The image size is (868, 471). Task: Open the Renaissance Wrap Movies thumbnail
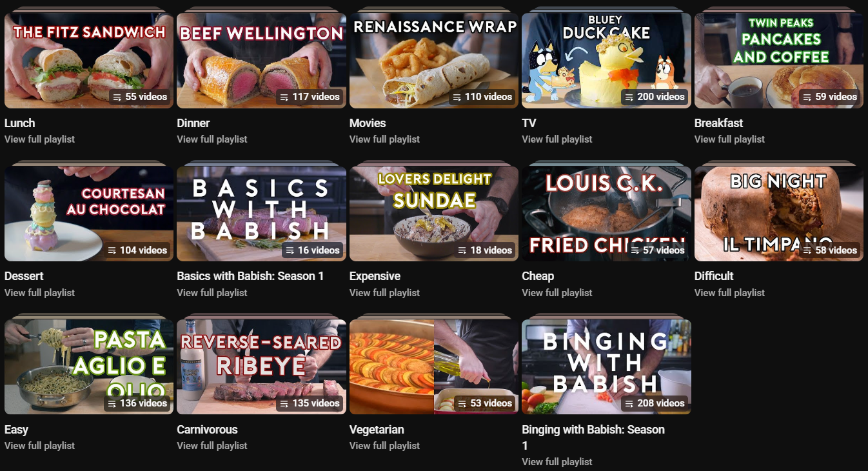coord(434,61)
